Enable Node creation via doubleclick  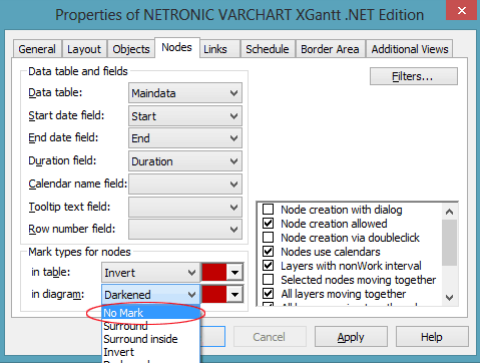268,237
